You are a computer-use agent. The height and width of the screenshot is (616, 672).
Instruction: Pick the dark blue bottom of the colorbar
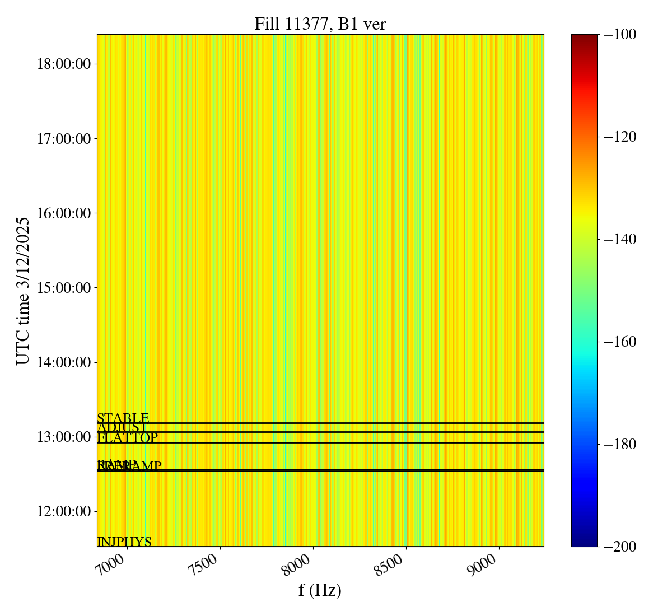point(584,543)
